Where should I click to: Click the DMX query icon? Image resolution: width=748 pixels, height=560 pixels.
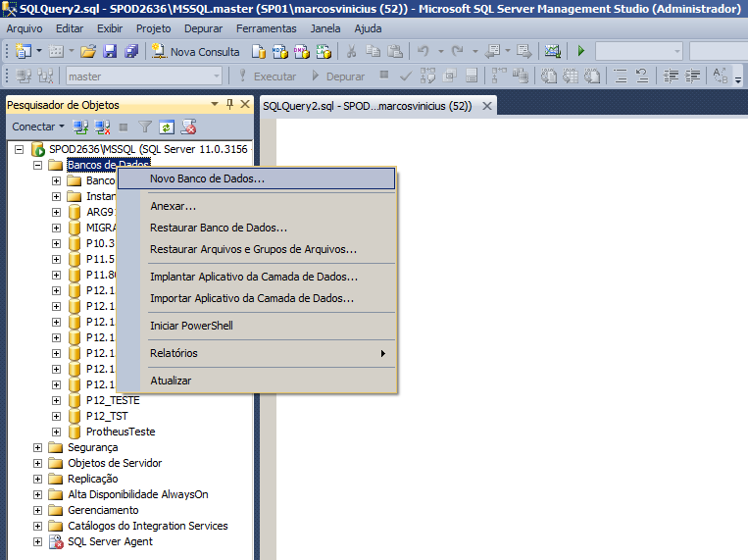[x=302, y=51]
